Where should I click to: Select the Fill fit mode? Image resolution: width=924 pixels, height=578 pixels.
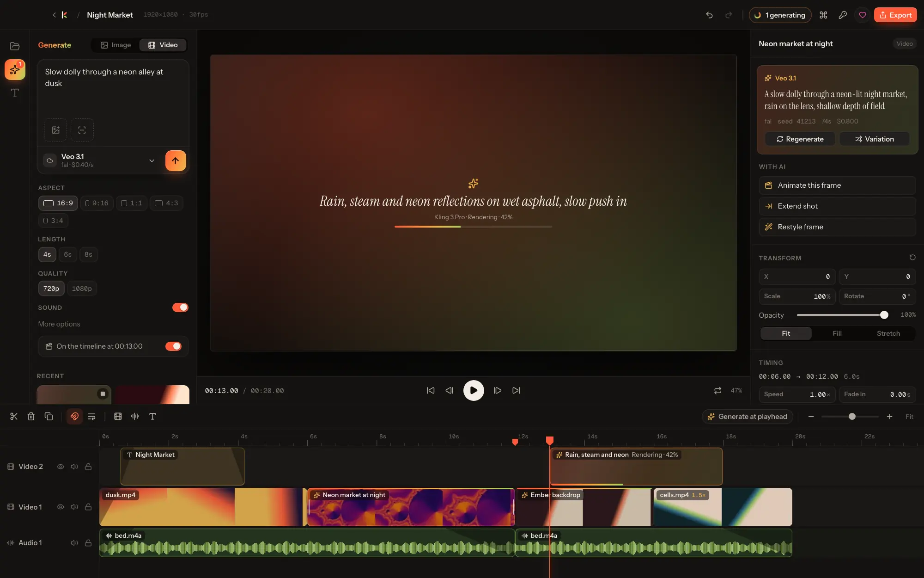(x=837, y=333)
